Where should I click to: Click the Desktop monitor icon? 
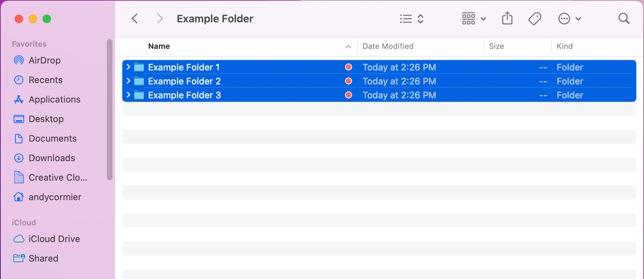pyautogui.click(x=19, y=119)
